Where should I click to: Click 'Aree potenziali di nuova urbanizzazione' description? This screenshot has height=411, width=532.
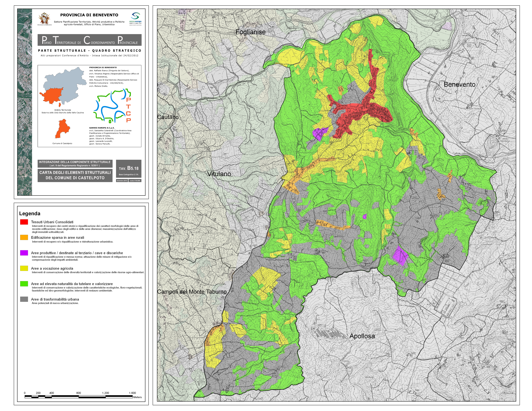[55, 303]
